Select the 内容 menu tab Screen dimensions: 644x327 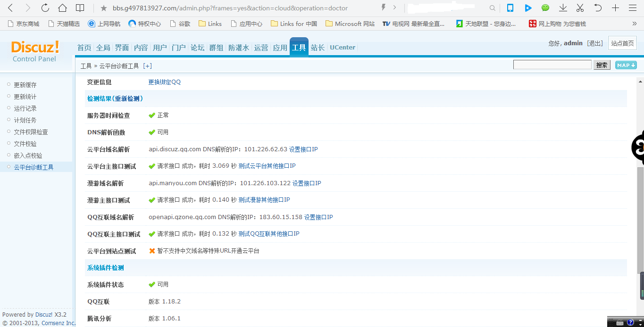coord(141,48)
